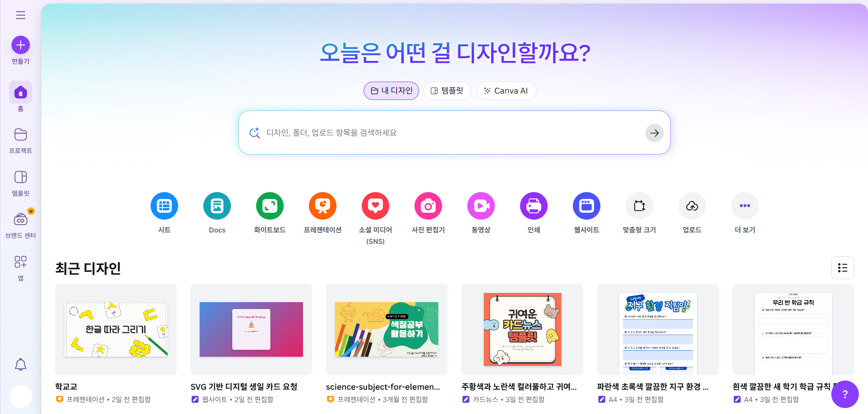Start a 동영상 video design
Image resolution: width=868 pixels, height=414 pixels.
click(x=481, y=206)
